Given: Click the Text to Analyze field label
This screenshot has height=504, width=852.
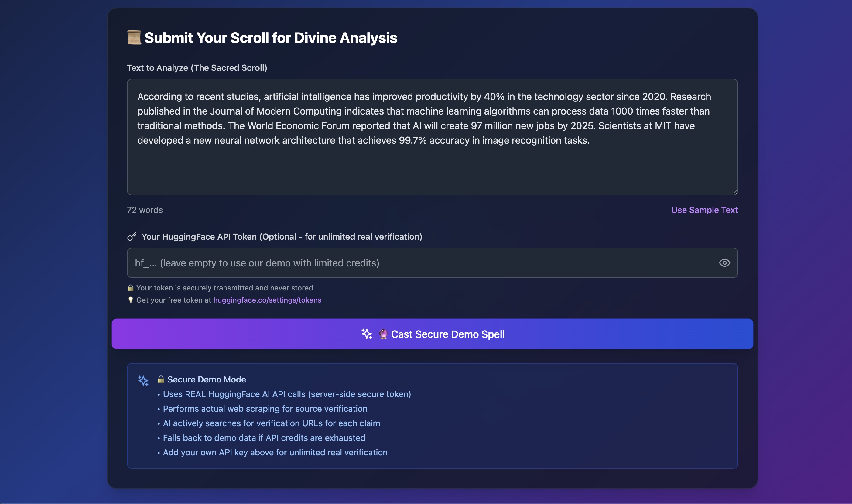Looking at the screenshot, I should click(197, 67).
